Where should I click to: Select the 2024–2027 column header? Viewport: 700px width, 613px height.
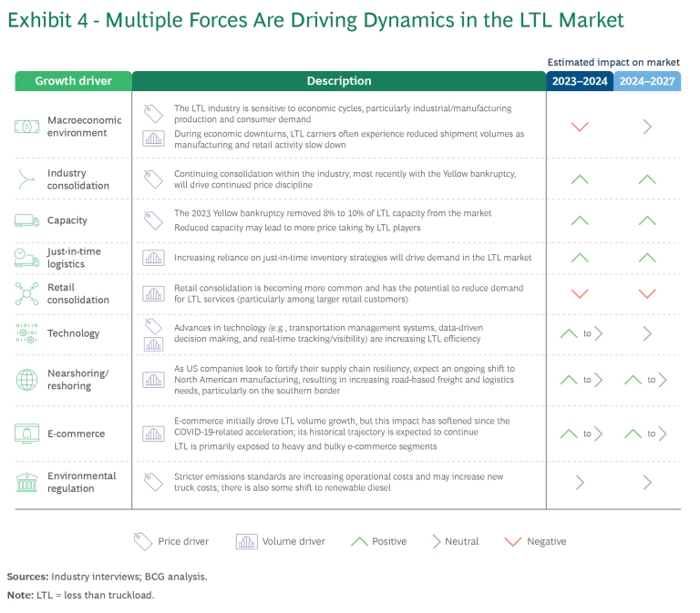click(x=647, y=81)
